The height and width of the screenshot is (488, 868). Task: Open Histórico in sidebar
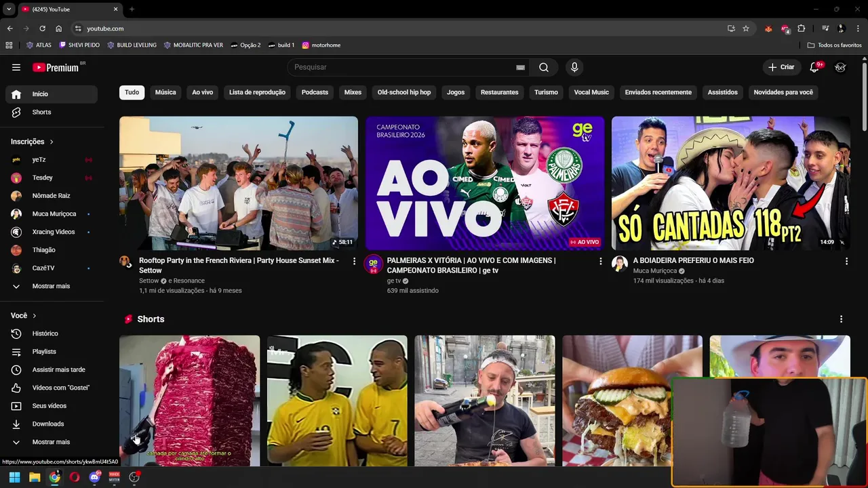pos(52,333)
